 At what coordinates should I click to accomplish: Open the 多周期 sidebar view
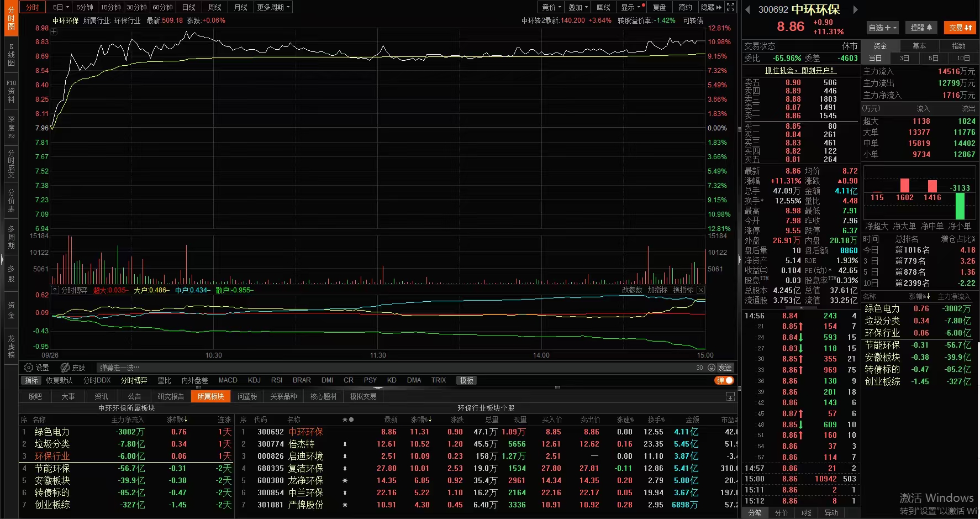11,237
